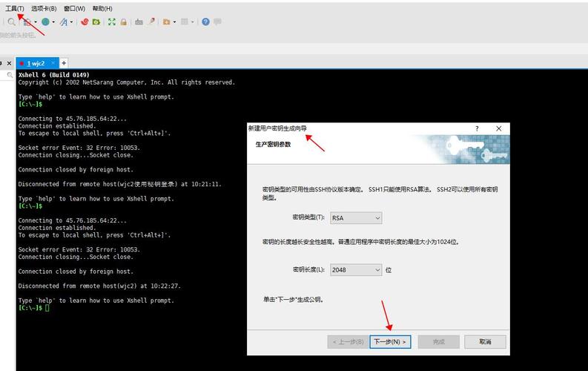Click the small search icon in left panel
This screenshot has width=588, height=371.
(10, 75)
